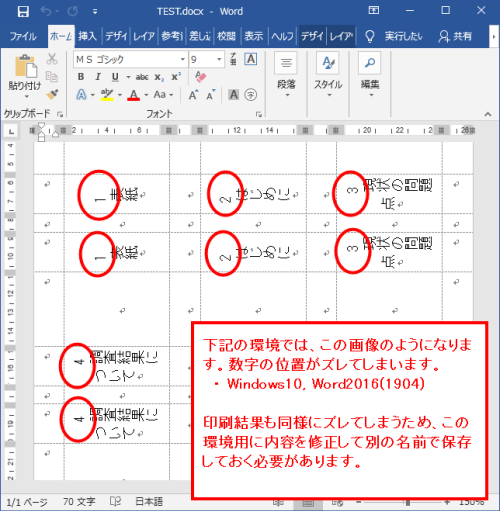Decrease font size with smaller A
Screen dimensions: 500x511
[x=211, y=95]
